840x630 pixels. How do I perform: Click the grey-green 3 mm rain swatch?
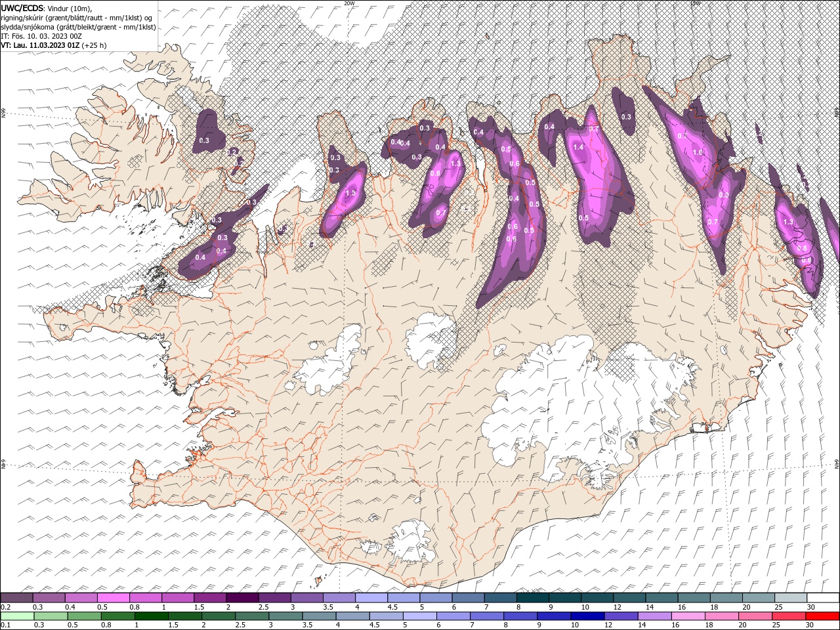coord(286,616)
